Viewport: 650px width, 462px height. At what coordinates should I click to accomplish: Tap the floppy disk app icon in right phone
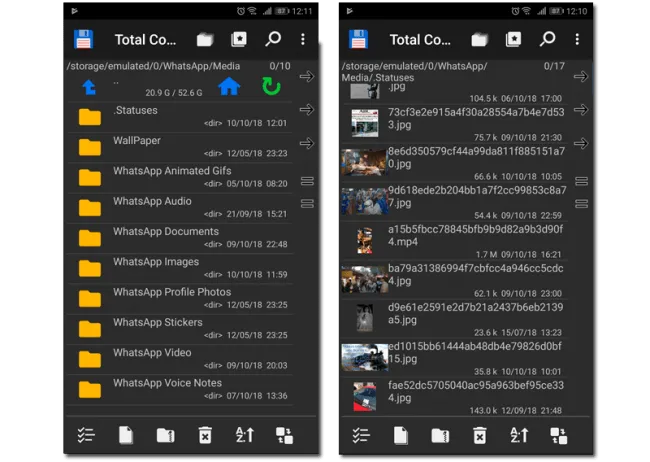click(358, 39)
